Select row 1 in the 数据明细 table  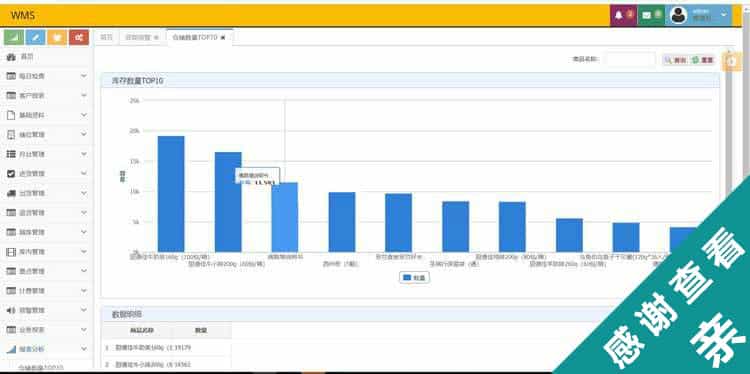click(x=166, y=348)
